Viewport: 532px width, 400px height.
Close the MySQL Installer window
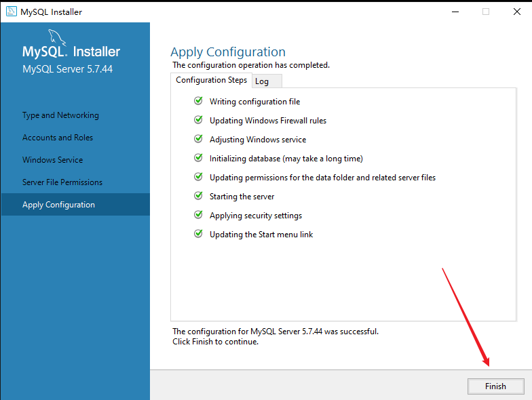click(x=517, y=12)
